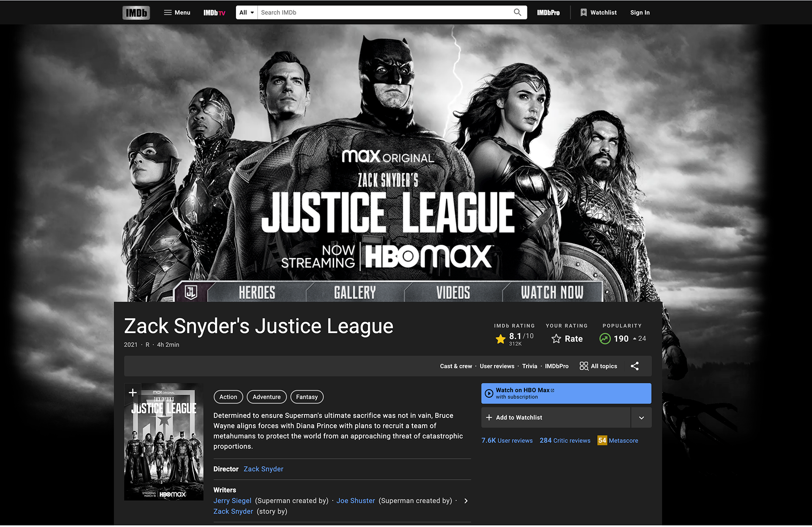Go to the IMDb home logo
Viewport: 812px width, 527px height.
coord(136,13)
